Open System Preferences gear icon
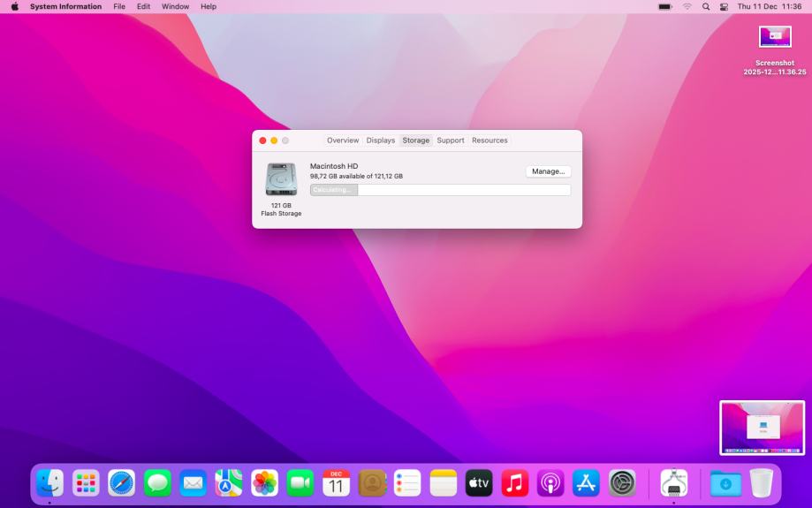The width and height of the screenshot is (812, 508). click(x=622, y=482)
